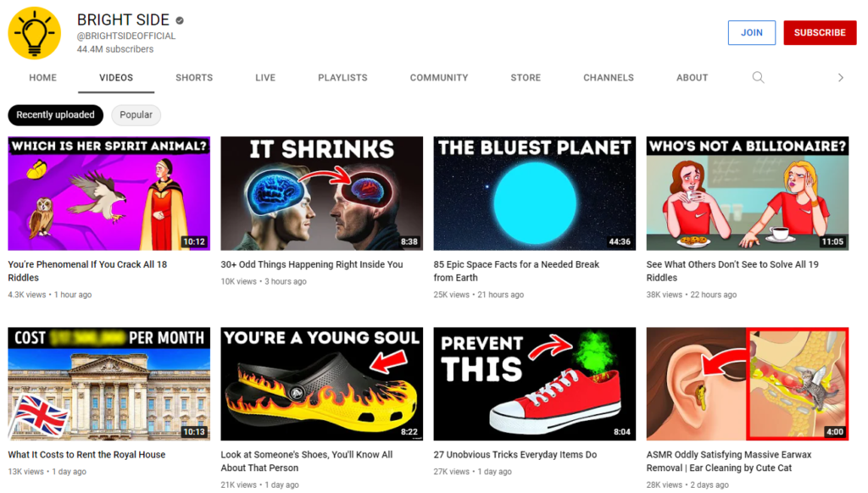The image size is (868, 493).
Task: Click the search magnifier icon in channel tabs
Action: coord(758,77)
